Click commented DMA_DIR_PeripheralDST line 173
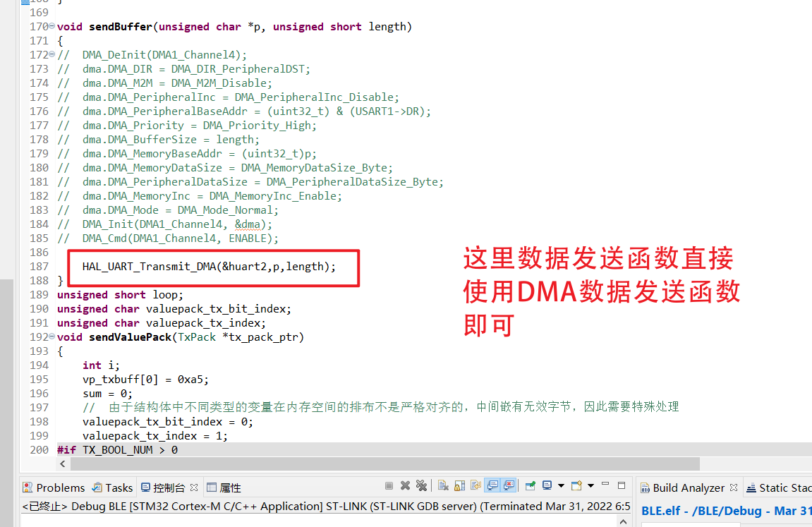This screenshot has width=812, height=527. click(184, 69)
